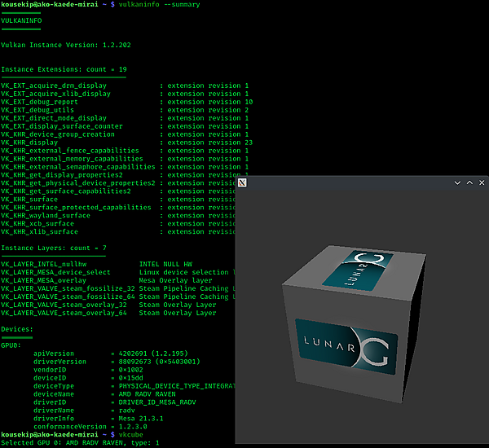Select apiVersion value 4202691 (1.2.195)
This screenshot has height=448, width=489.
153,354
